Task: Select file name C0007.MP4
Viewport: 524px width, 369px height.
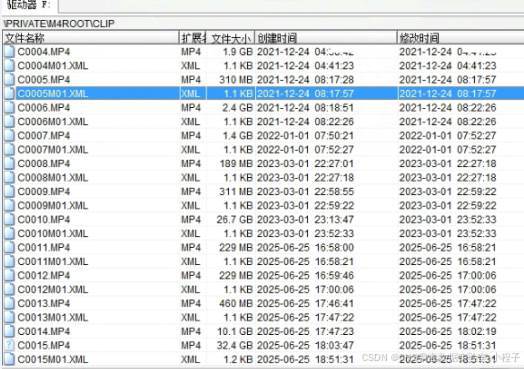Action: tap(44, 136)
